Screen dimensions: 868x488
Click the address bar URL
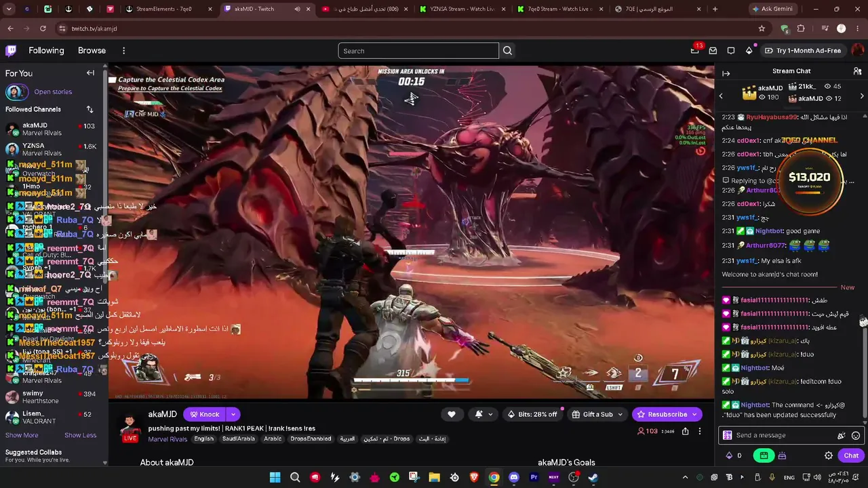point(94,28)
